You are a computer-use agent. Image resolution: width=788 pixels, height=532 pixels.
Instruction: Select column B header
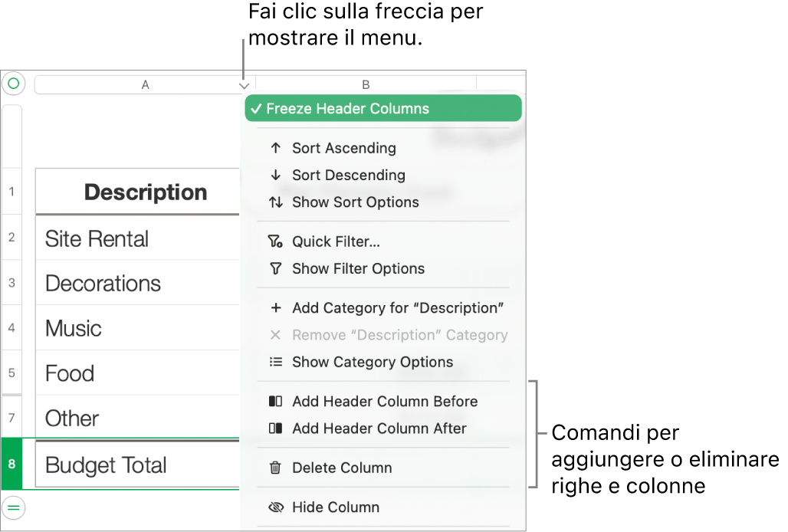pyautogui.click(x=366, y=84)
